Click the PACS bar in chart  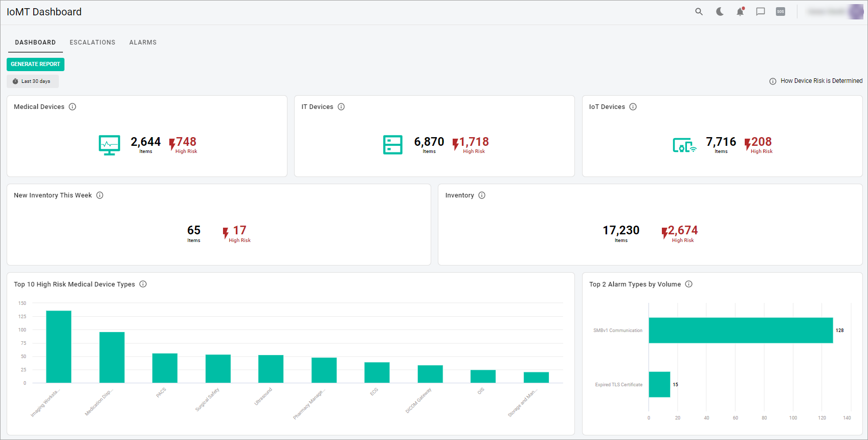click(x=165, y=368)
